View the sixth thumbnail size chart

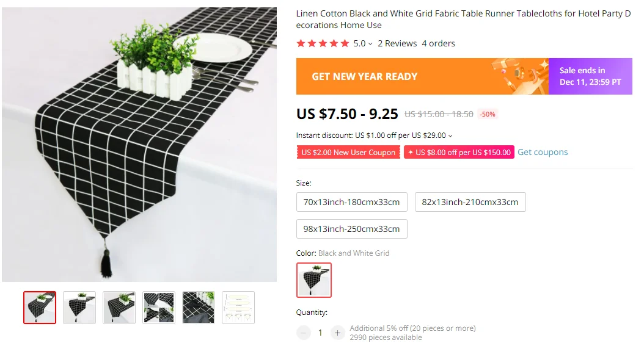[238, 308]
